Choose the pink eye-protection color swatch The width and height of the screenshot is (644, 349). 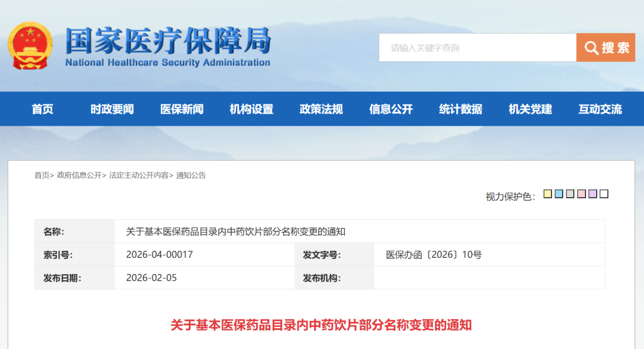tap(581, 194)
